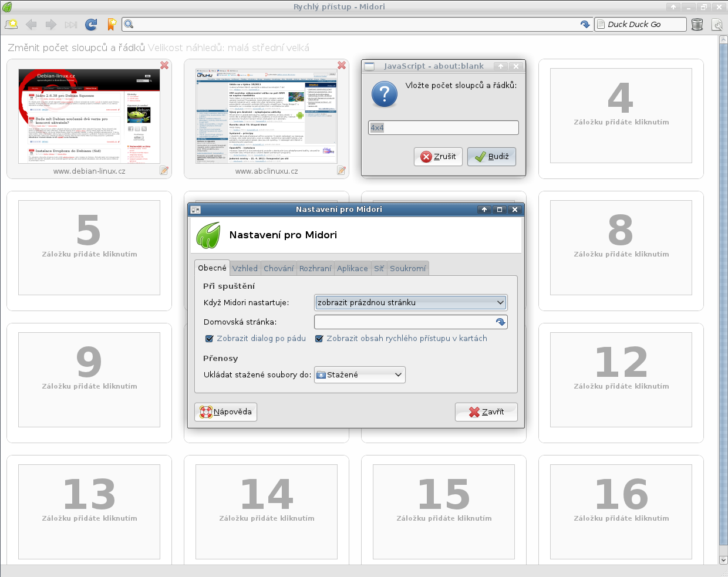
Task: Open help with the Nápověda button
Action: click(225, 412)
